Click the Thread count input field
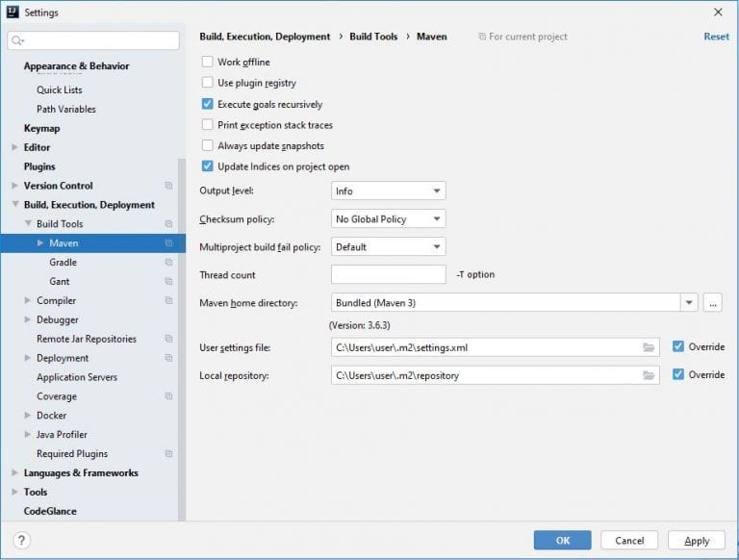 click(389, 274)
